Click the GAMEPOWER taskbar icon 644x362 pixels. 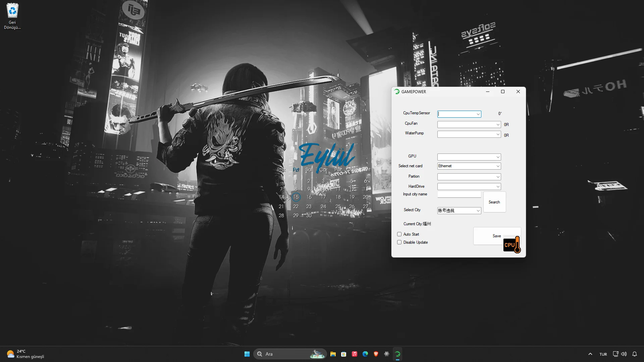[397, 354]
